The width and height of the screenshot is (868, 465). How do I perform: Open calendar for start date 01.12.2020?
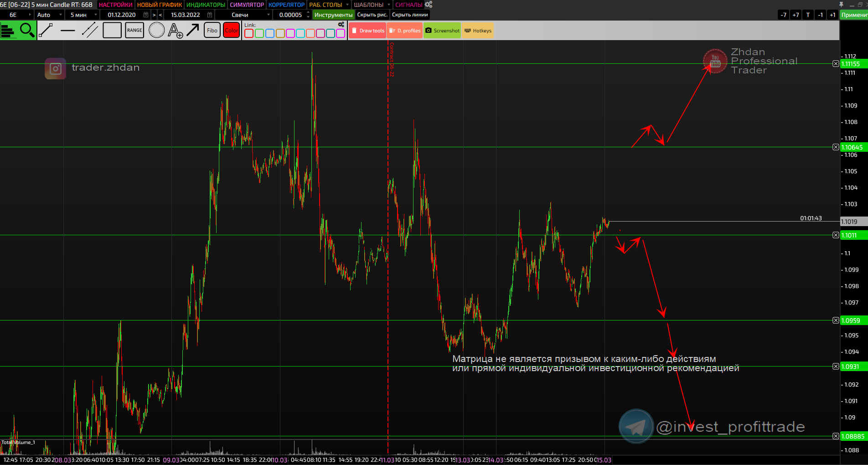146,15
